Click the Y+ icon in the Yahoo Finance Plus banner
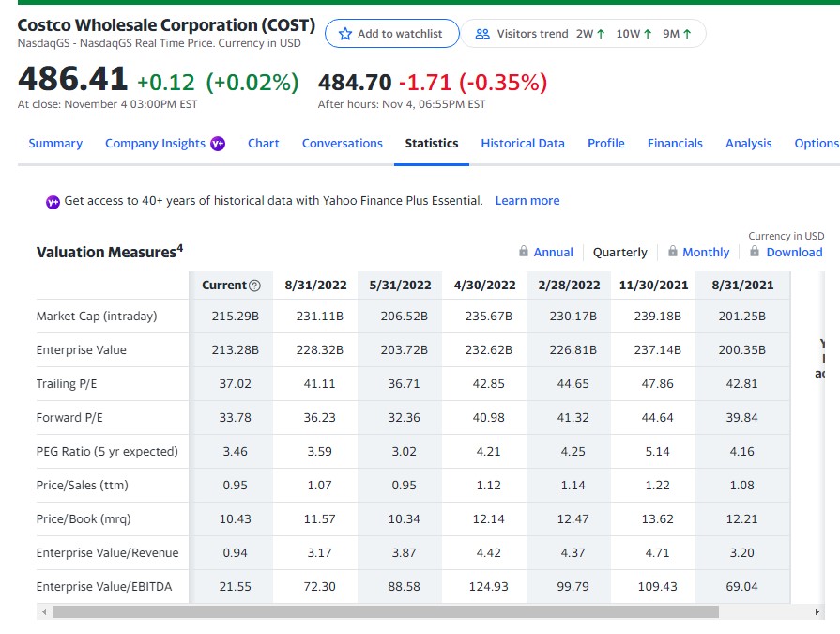 52,201
